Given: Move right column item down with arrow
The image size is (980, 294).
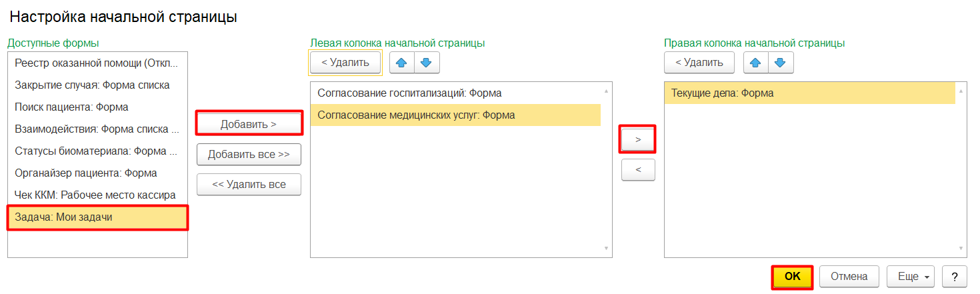Looking at the screenshot, I should (781, 63).
